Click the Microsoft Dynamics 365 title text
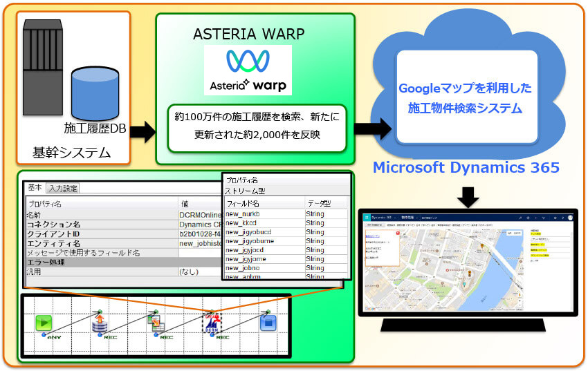Screen dimensions: 588x371 coord(466,167)
